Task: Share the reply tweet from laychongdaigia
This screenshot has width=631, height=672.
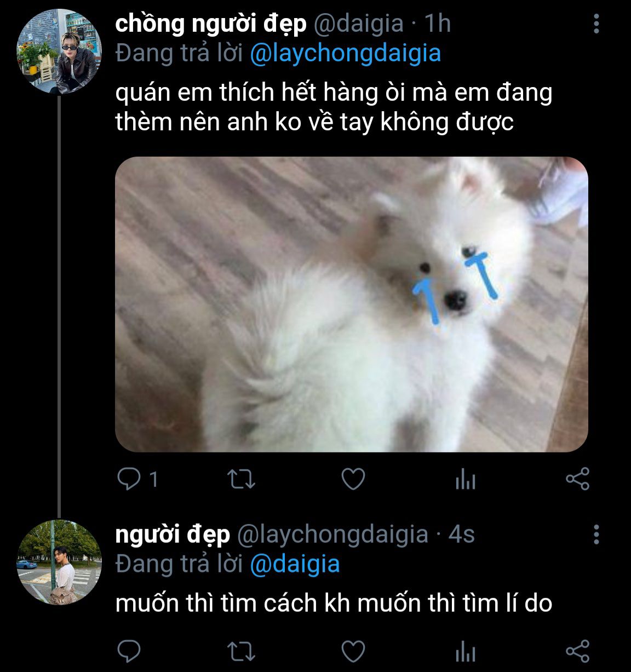Action: tap(577, 651)
